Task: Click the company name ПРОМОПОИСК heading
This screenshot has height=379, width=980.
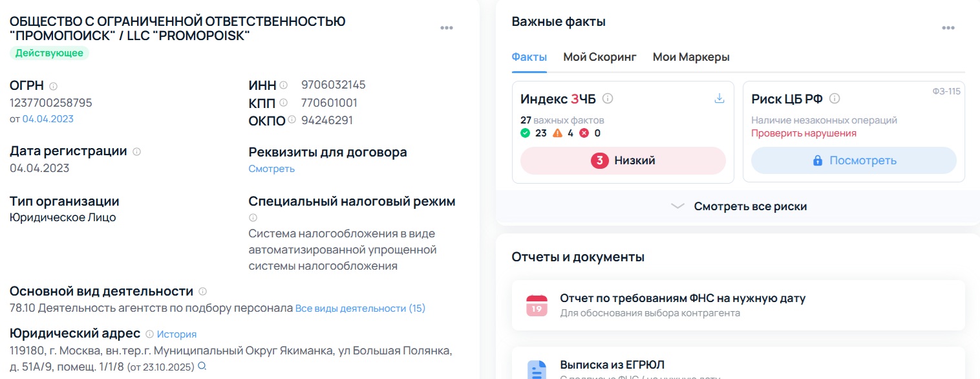Action: pyautogui.click(x=178, y=28)
